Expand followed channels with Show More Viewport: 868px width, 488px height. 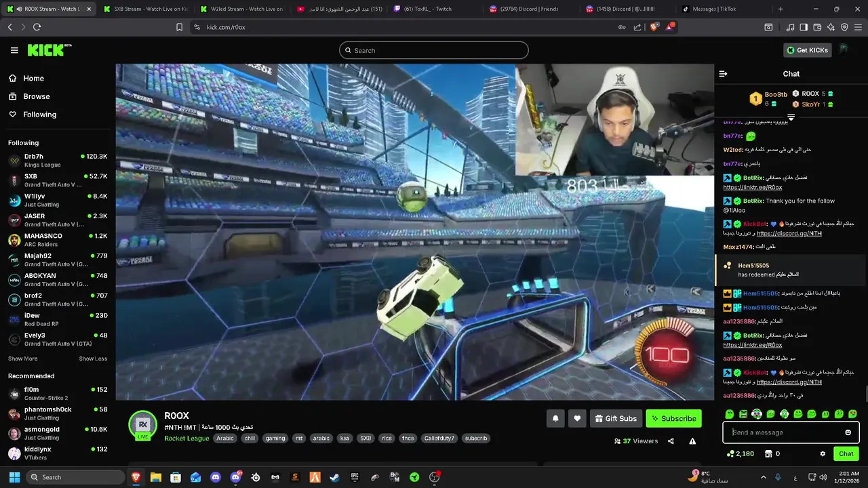(23, 359)
